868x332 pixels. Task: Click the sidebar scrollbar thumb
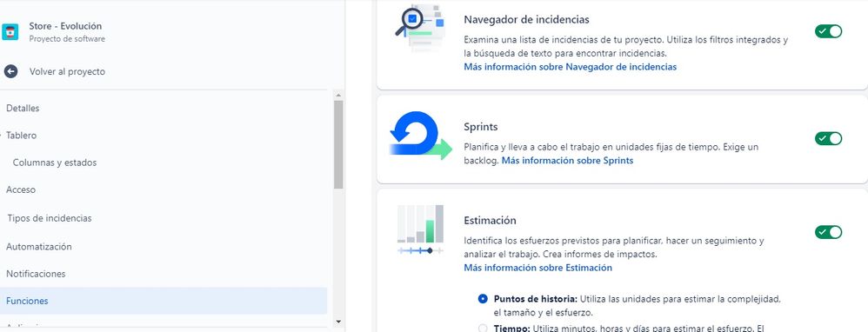click(x=338, y=144)
